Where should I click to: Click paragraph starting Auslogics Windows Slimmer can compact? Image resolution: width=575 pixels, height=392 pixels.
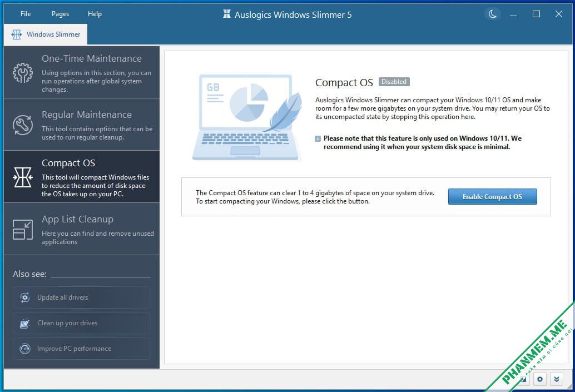[x=433, y=108]
